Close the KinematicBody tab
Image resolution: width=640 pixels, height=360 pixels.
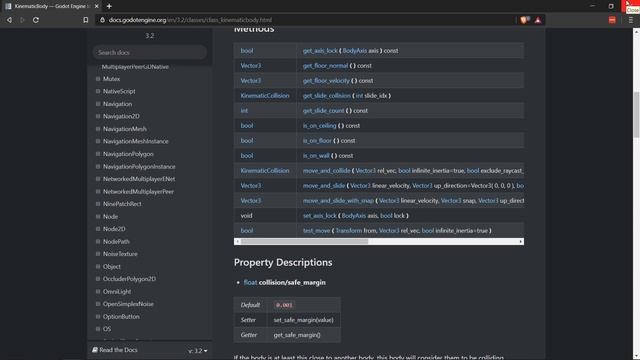(x=96, y=6)
